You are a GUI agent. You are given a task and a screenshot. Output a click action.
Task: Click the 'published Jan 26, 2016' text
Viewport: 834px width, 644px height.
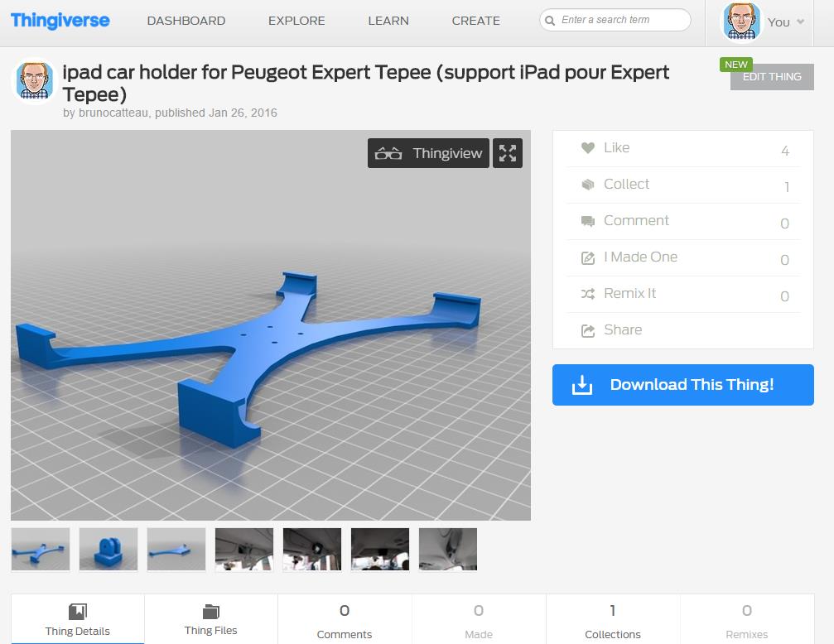tap(216, 113)
